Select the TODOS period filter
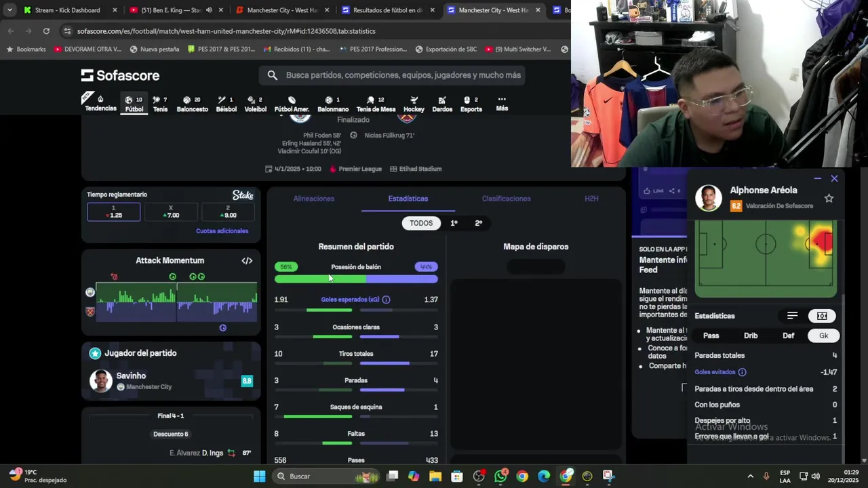This screenshot has height=488, width=868. click(x=420, y=223)
